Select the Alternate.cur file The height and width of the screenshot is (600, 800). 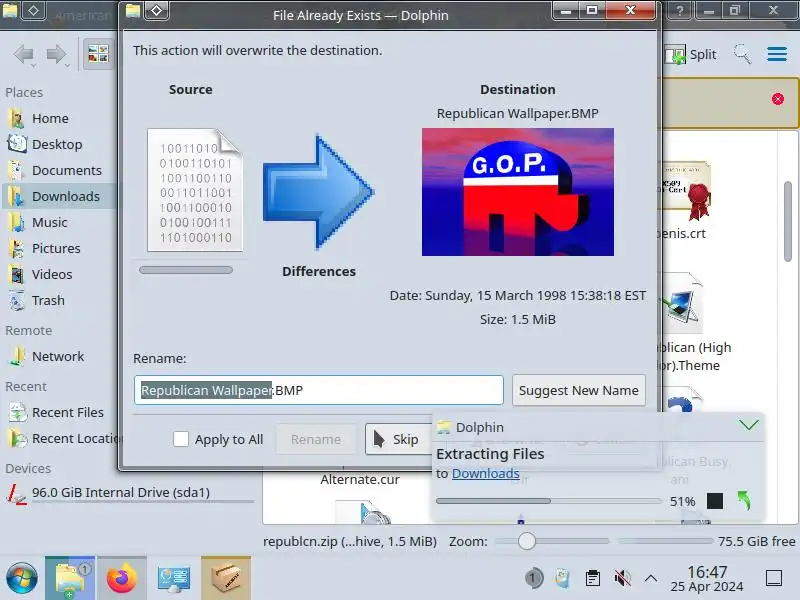(360, 480)
